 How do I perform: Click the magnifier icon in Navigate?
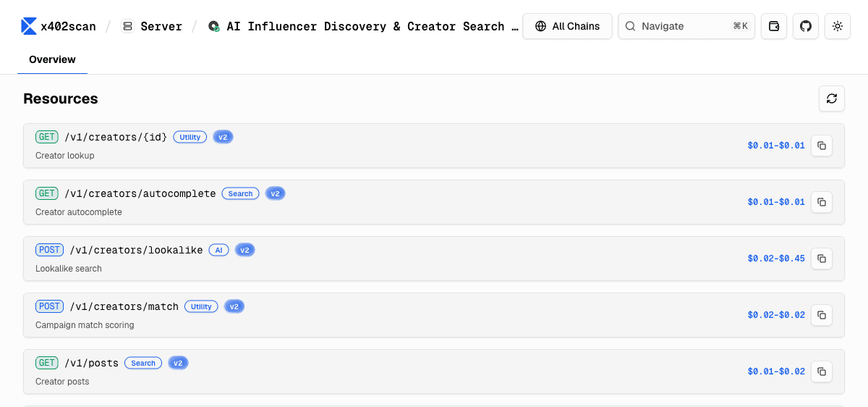[630, 26]
